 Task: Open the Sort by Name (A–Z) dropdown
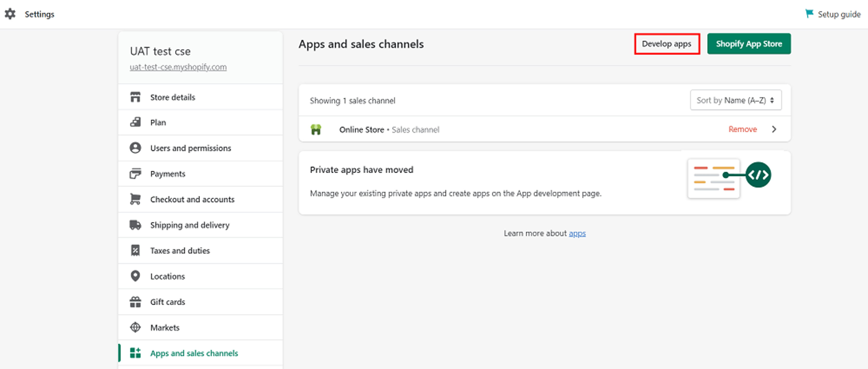point(736,100)
